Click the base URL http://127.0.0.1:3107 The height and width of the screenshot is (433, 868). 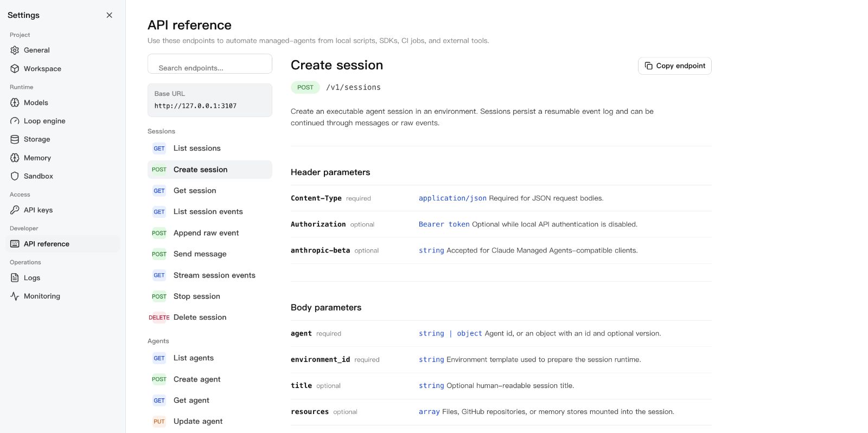[195, 106]
